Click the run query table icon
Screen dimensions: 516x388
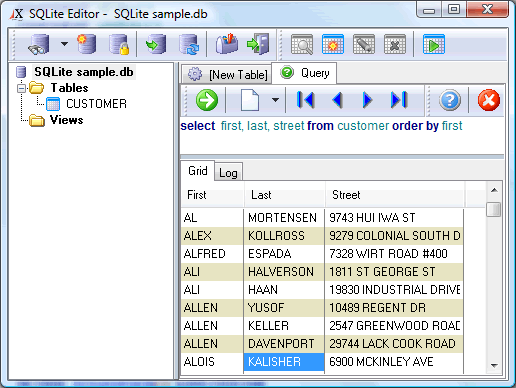pos(434,44)
